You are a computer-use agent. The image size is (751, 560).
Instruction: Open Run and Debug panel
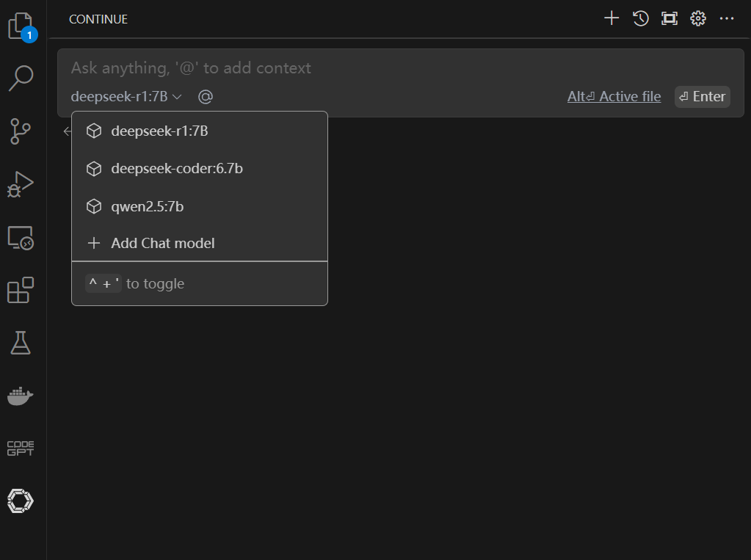pyautogui.click(x=21, y=184)
